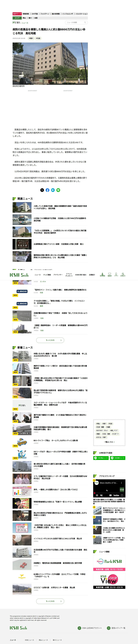Click the #推しドコ? tag in sidebar
Image resolution: width=138 pixels, height=644 pixels.
114,431
